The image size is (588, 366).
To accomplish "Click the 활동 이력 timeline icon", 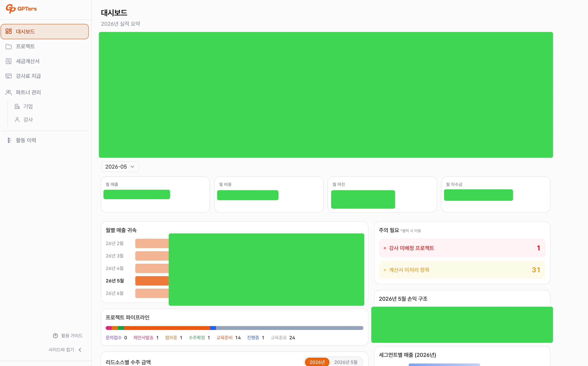I will tap(9, 140).
